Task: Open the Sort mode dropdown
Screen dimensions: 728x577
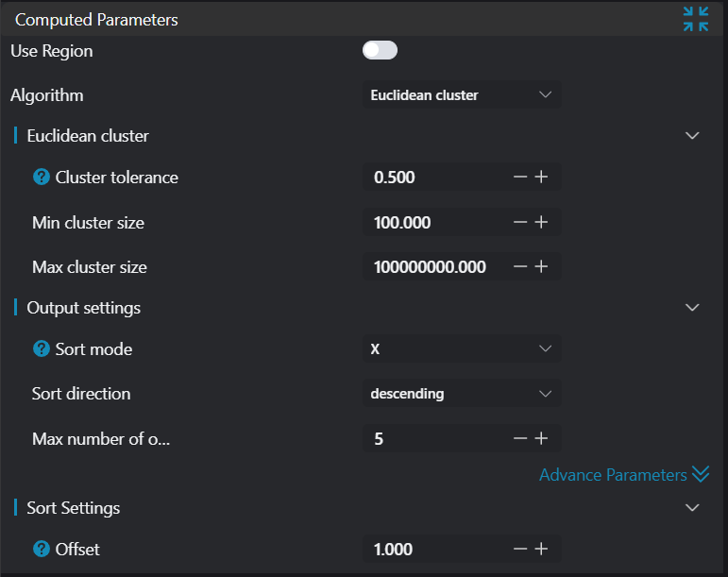Action: [x=461, y=348]
